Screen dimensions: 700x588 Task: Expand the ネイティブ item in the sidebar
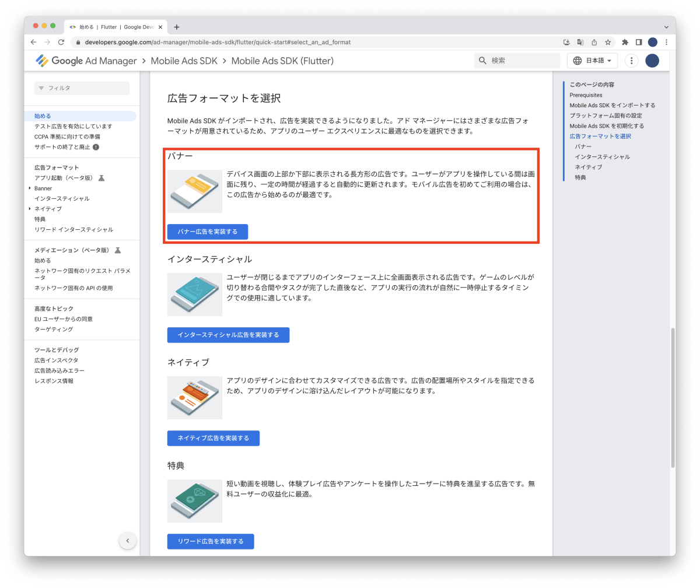click(x=30, y=209)
